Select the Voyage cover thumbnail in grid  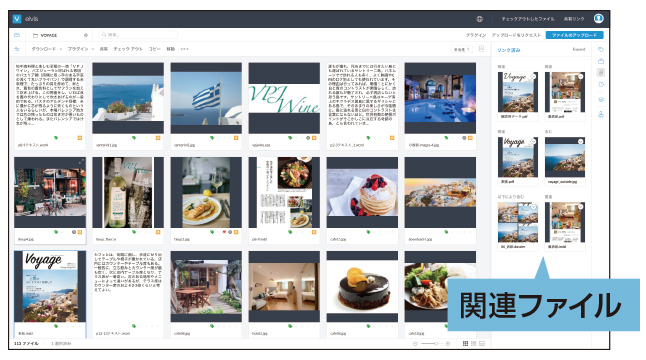(50, 287)
